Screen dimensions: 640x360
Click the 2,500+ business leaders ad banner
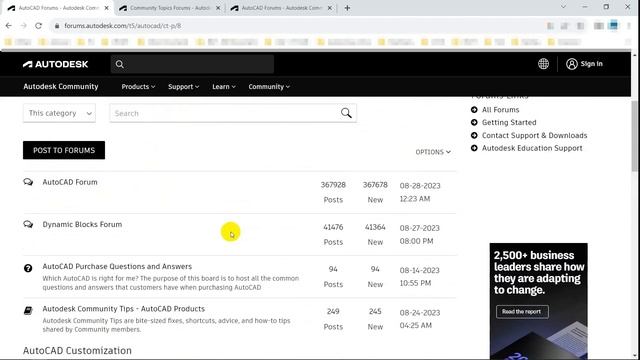538,301
